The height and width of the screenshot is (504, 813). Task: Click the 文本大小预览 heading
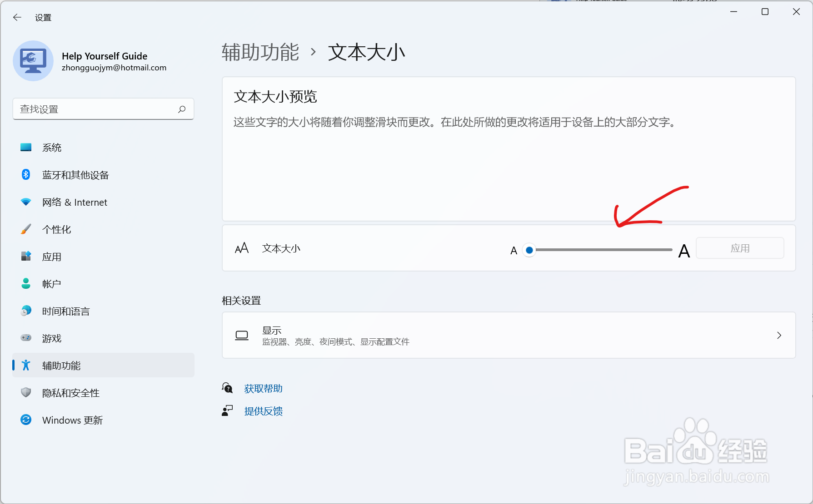[x=275, y=96]
